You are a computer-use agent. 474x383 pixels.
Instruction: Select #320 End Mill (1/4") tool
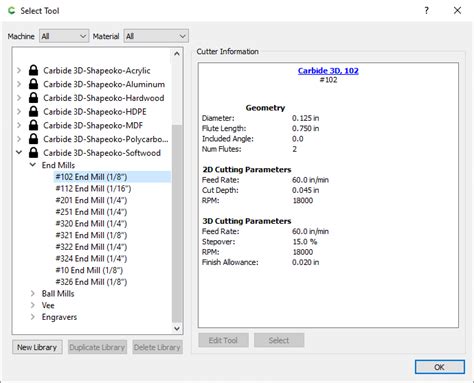[x=91, y=223]
